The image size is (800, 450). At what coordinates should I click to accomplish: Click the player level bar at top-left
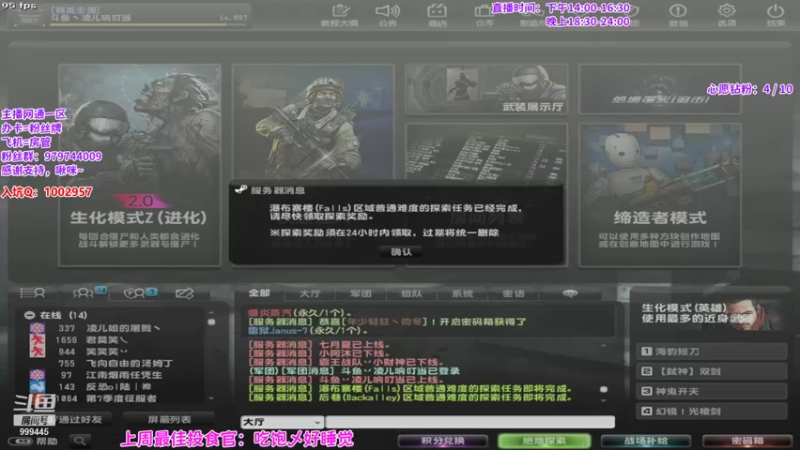(x=148, y=24)
